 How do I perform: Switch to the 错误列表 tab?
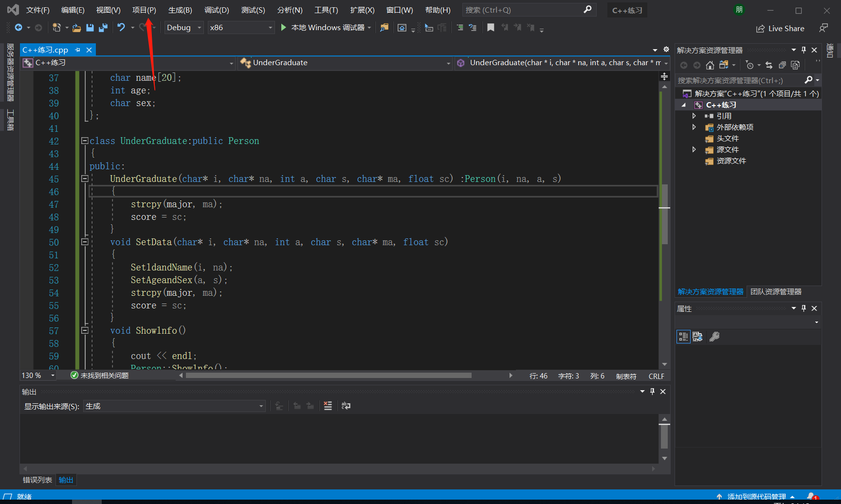pos(37,480)
